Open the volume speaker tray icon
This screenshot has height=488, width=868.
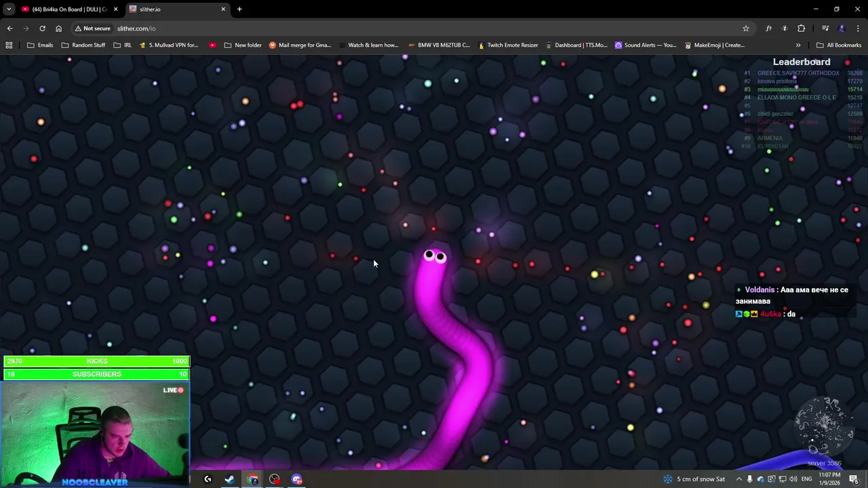(793, 480)
